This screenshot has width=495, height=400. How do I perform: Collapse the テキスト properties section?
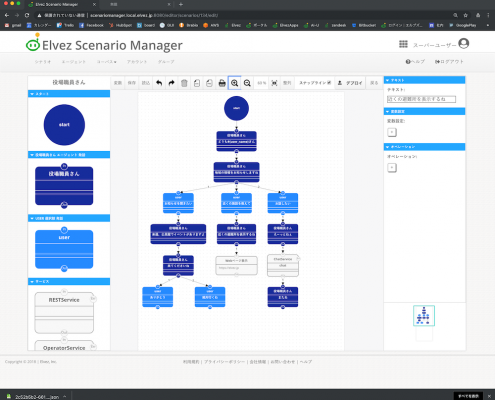pos(424,80)
